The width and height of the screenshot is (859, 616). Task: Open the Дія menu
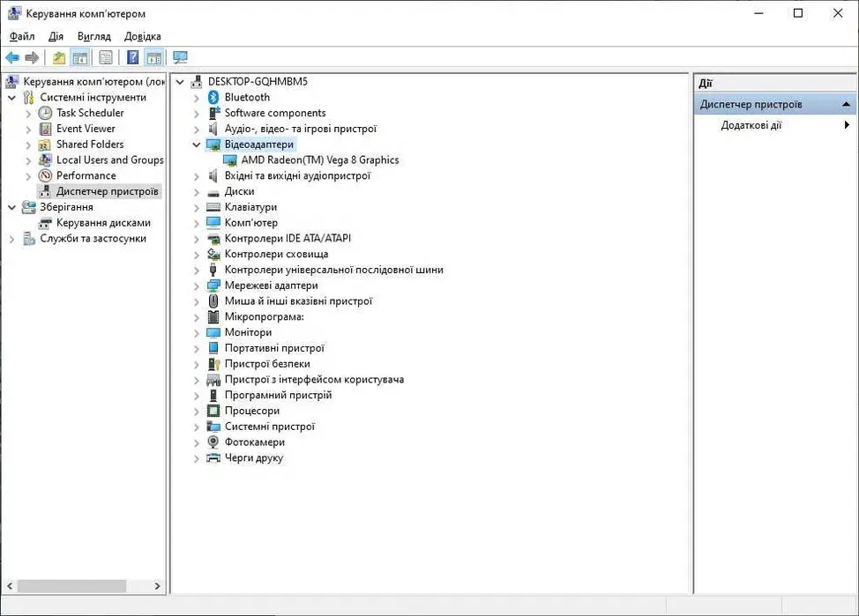(56, 36)
